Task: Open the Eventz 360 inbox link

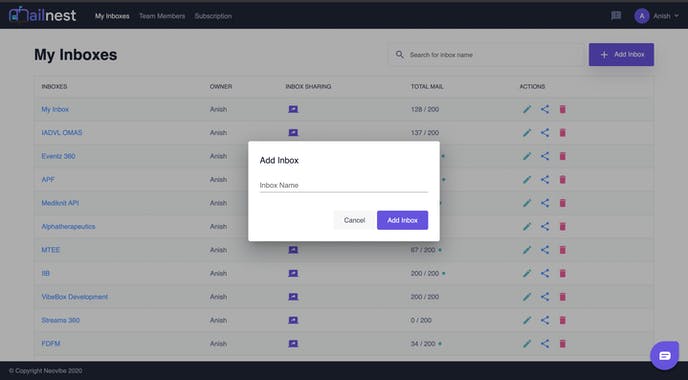Action: (x=58, y=156)
